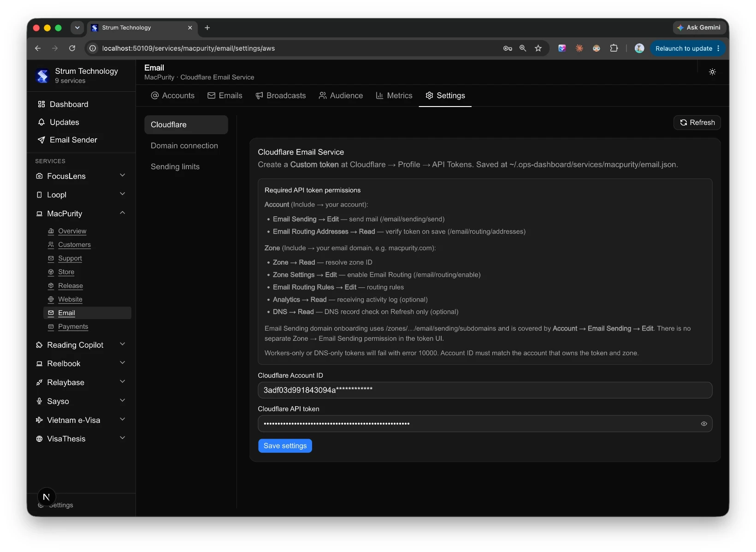Screen dimensions: 756x552
Task: Open MacPurity Customers page
Action: click(87, 244)
